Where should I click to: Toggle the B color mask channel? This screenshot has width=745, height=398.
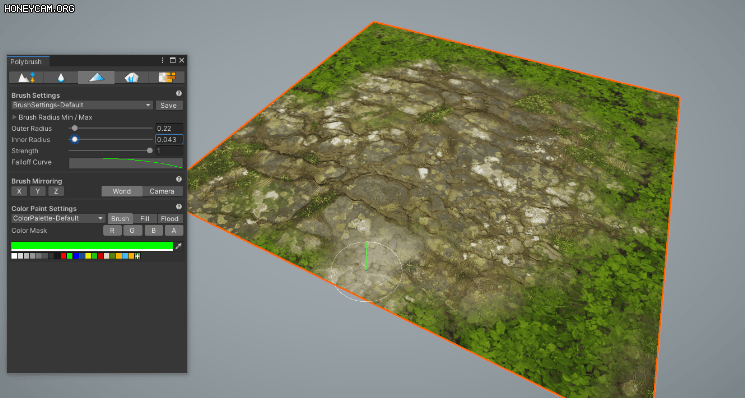(x=153, y=231)
